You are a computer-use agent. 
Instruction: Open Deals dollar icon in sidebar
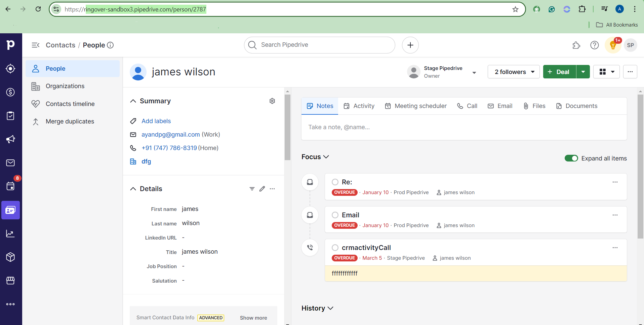click(x=11, y=92)
